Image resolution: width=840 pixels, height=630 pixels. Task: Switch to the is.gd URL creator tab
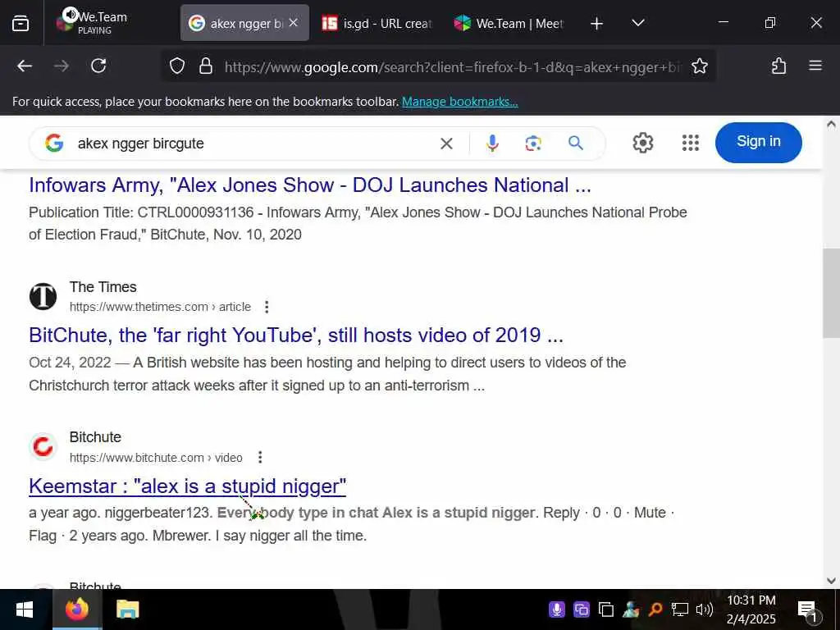point(376,23)
